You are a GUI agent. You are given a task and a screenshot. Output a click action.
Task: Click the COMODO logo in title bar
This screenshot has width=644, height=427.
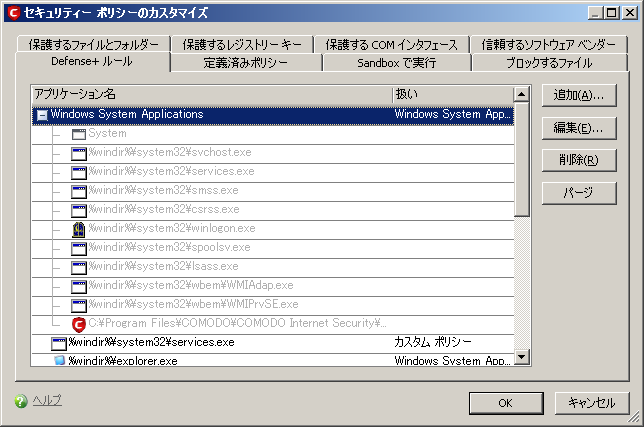point(13,12)
